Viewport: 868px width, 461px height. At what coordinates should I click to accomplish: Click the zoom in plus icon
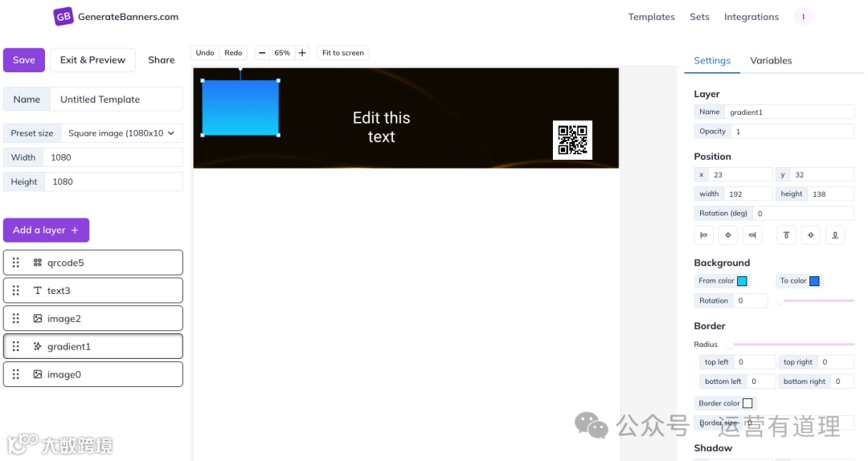[302, 53]
